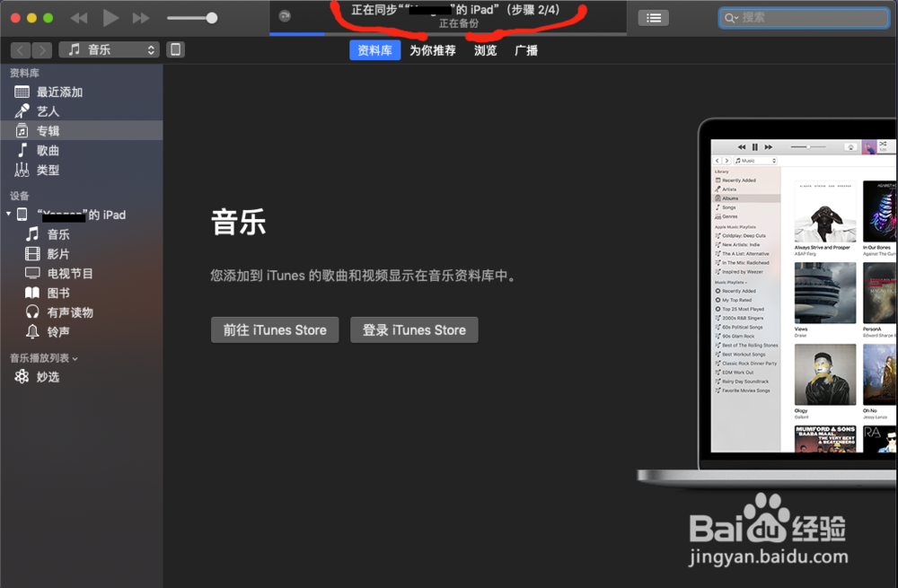Click the sync status spinner icon

285,16
